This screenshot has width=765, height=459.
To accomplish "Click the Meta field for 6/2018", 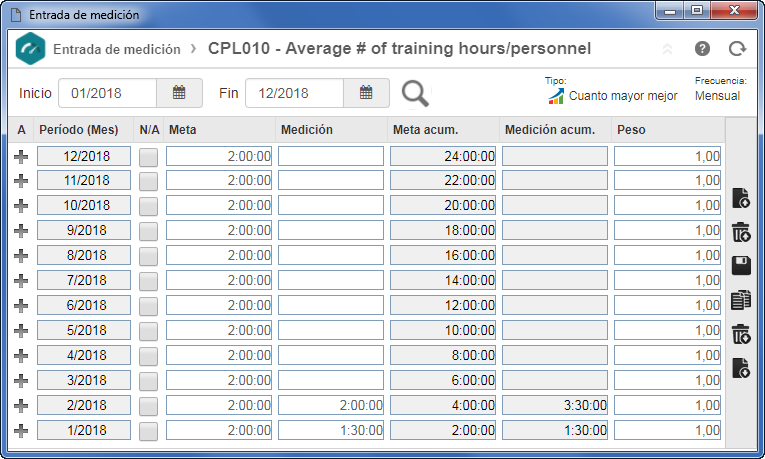I will (219, 305).
